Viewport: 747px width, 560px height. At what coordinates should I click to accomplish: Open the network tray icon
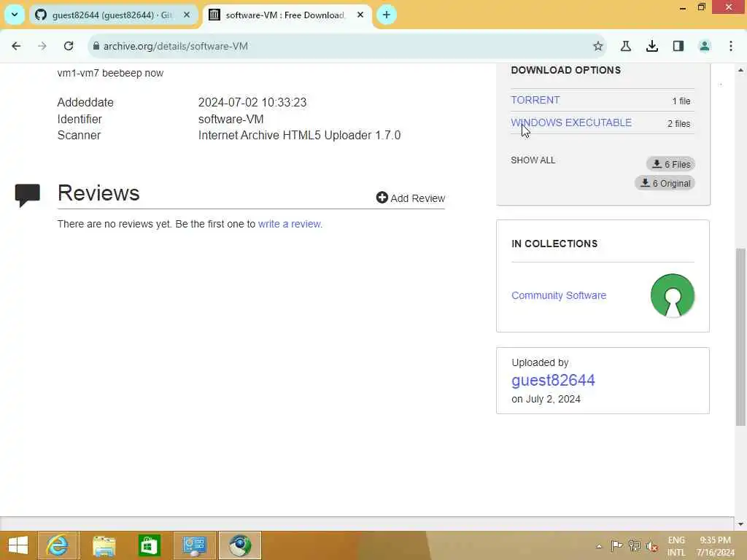click(x=634, y=546)
